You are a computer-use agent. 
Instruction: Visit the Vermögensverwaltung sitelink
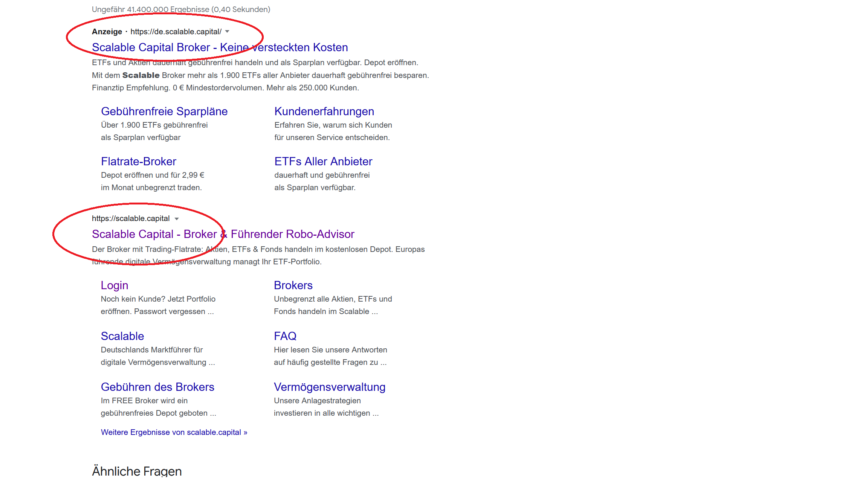pos(330,387)
